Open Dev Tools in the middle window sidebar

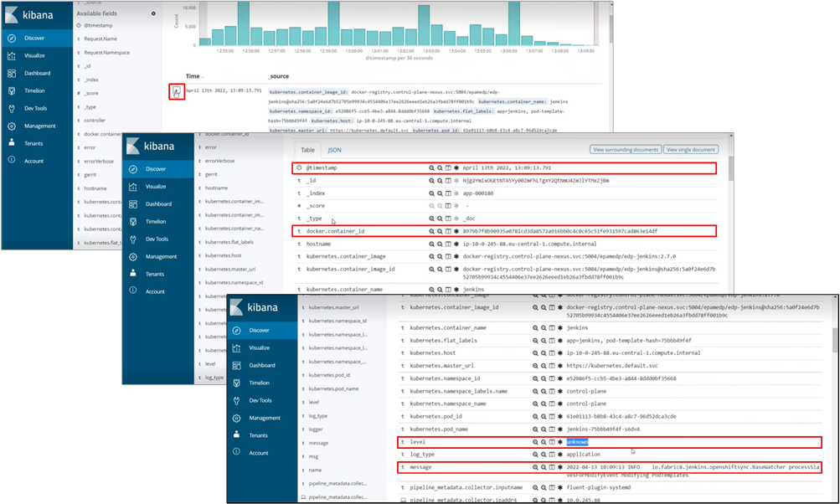[158, 239]
